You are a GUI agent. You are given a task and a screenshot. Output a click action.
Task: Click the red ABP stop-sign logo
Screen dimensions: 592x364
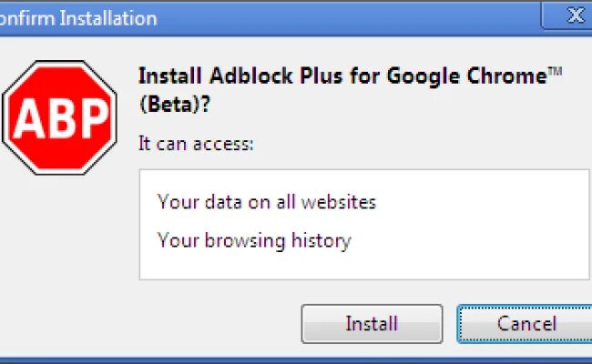click(60, 118)
